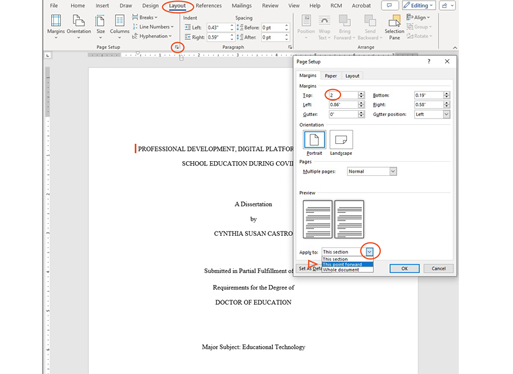Open the Breaks dropdown
The width and height of the screenshot is (513, 374).
pos(145,17)
